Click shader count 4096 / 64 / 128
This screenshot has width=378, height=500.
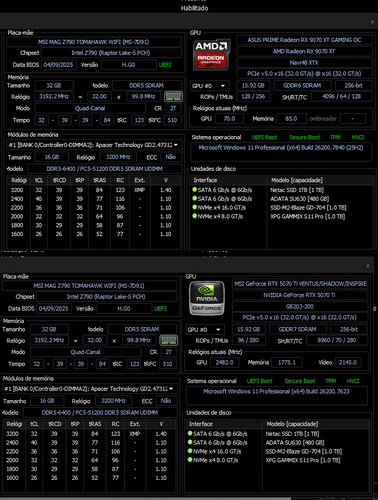point(342,97)
